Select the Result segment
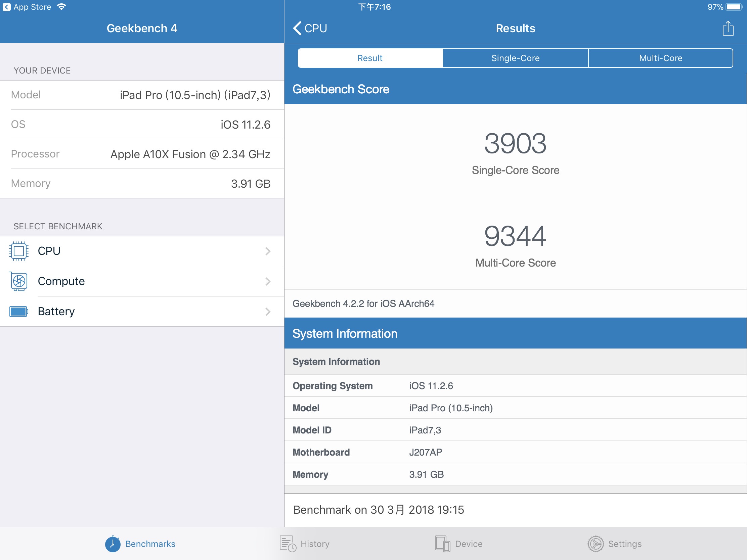This screenshot has height=560, width=747. [370, 58]
